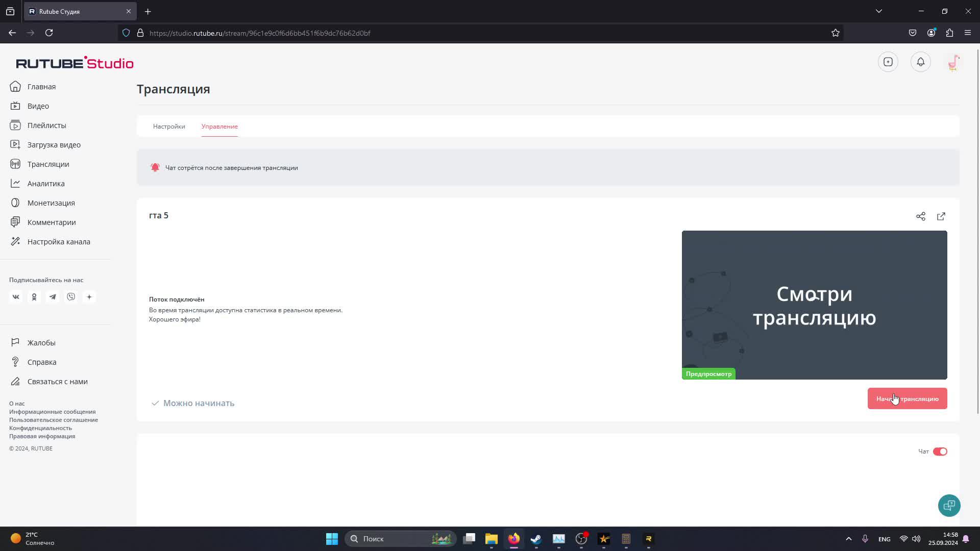Open the Telegram social link icon
The height and width of the screenshot is (551, 980).
point(53,297)
